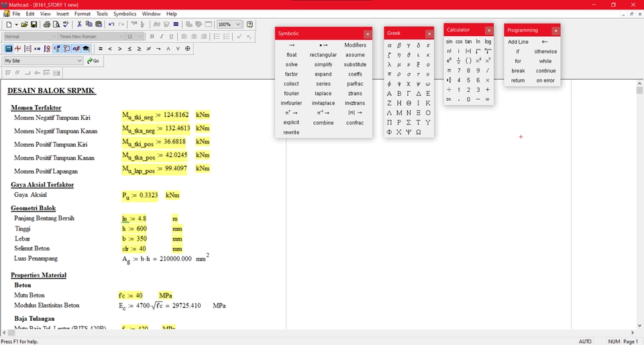The image size is (644, 345).
Task: Open the Calculator toolbar button in Math palette
Action: pos(8,48)
